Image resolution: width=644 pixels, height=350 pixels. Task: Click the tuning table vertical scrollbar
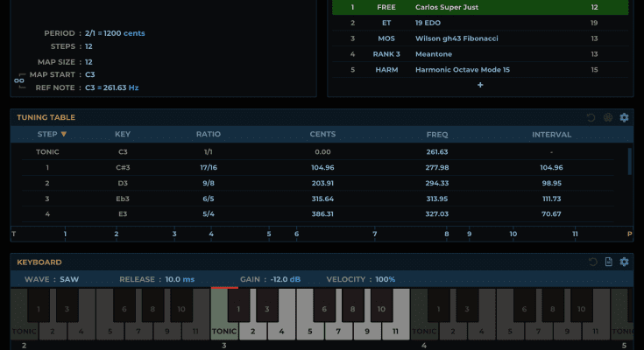(x=629, y=163)
